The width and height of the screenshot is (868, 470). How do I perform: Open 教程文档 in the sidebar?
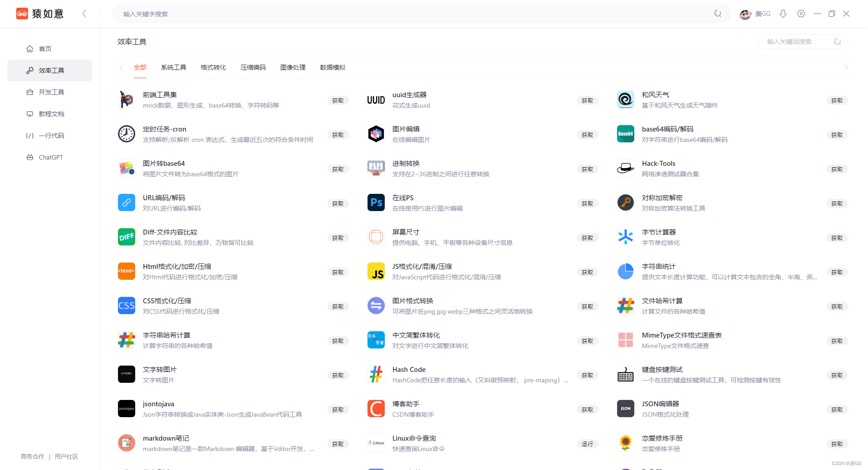(x=50, y=114)
